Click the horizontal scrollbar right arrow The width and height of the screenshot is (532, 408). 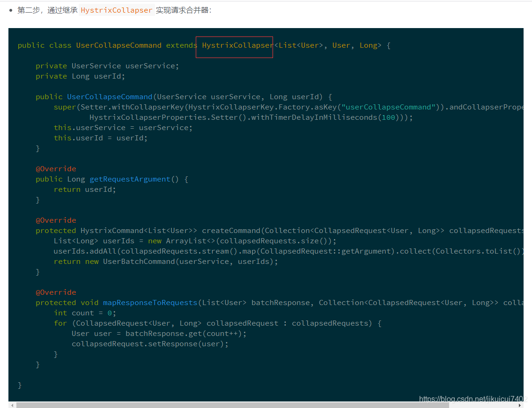(520, 405)
